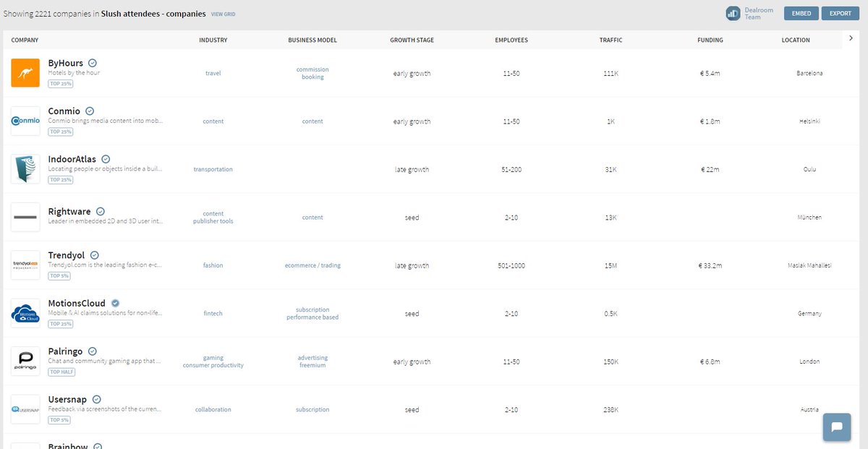Click verified badge next to Rightware
The image size is (868, 449).
(101, 211)
